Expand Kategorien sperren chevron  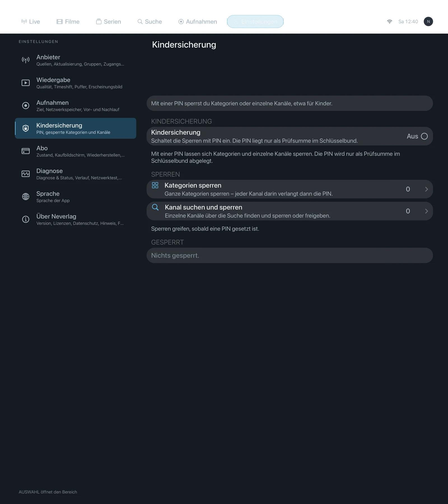click(x=426, y=189)
